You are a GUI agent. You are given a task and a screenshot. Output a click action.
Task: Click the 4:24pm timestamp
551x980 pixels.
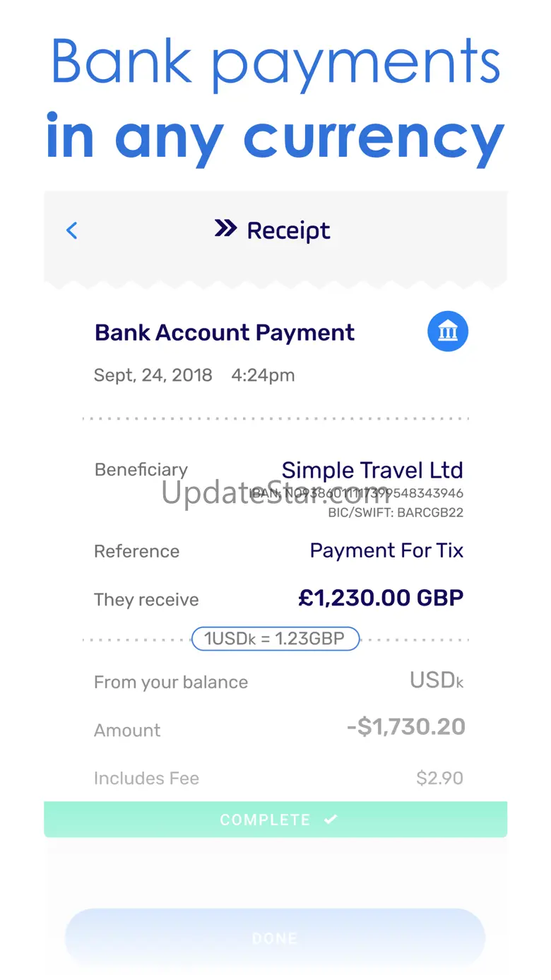[263, 375]
